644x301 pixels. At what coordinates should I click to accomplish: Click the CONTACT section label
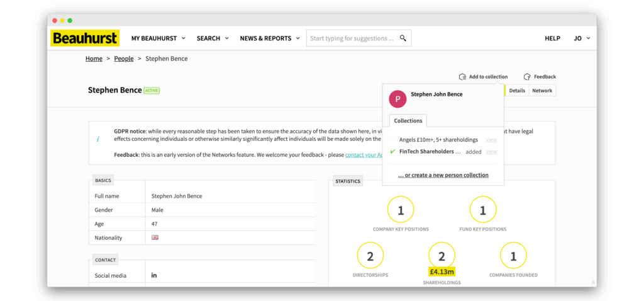pos(104,260)
